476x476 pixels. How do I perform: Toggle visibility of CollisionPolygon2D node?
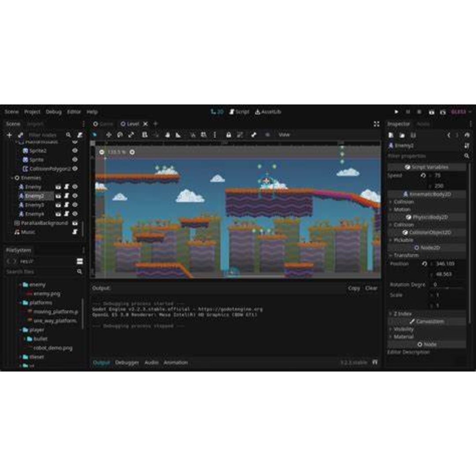click(x=75, y=169)
